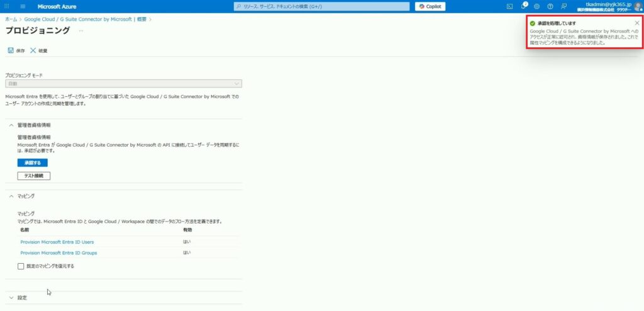Screen dimensions: 644x311
Task: Click the user account avatar
Action: point(638,6)
